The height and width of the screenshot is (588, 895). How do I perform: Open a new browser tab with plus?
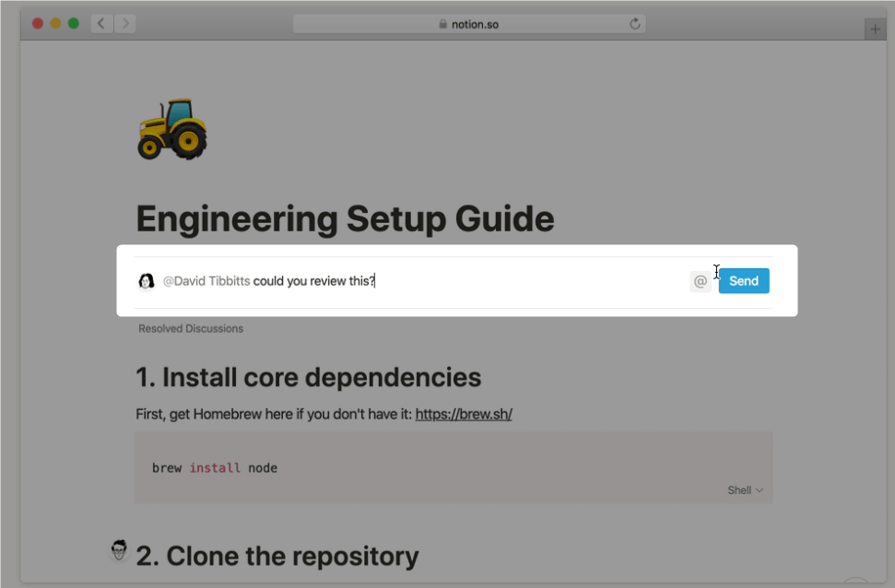point(875,29)
